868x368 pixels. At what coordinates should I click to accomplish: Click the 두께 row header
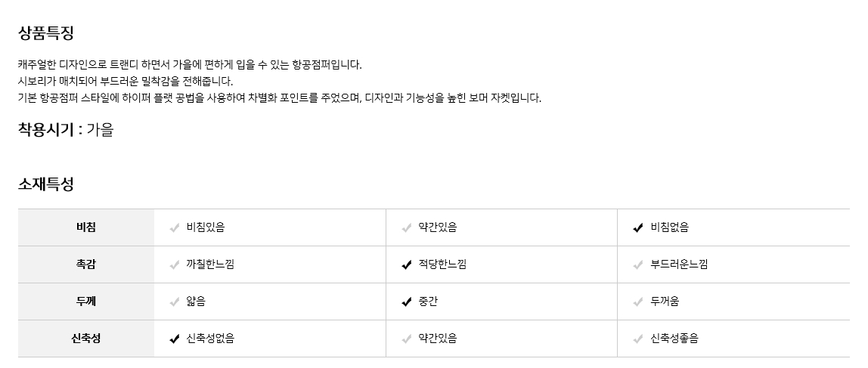click(86, 302)
